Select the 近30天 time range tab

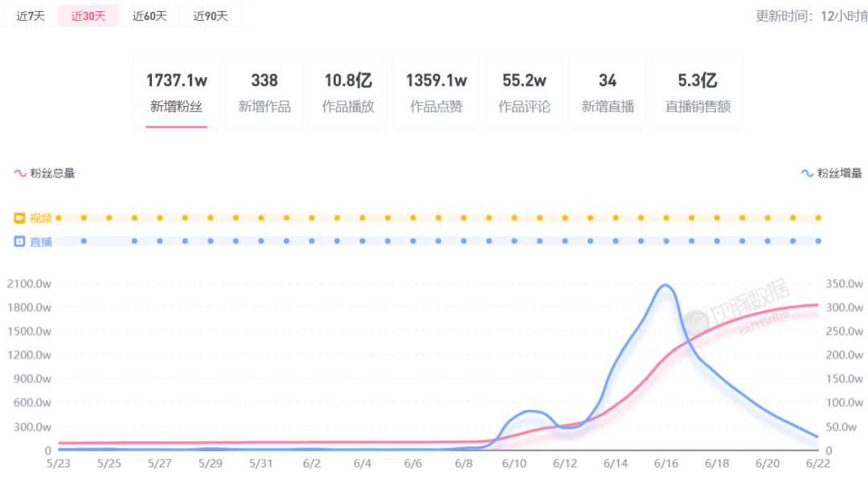click(88, 16)
